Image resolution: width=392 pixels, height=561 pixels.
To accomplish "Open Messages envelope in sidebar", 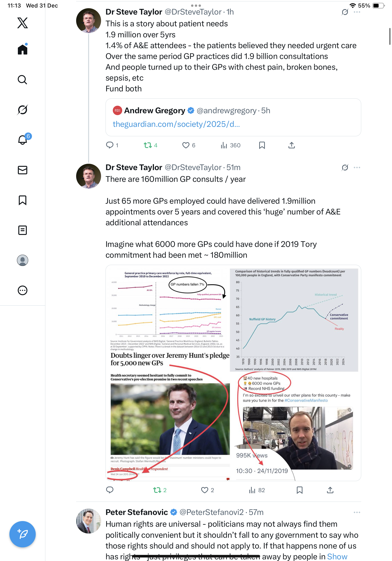I will tap(23, 170).
